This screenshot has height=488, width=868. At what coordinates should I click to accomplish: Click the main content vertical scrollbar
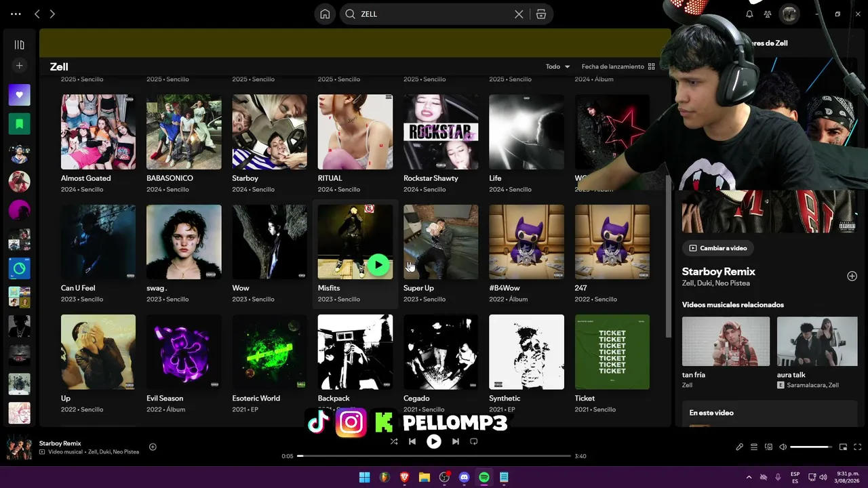coord(669,256)
